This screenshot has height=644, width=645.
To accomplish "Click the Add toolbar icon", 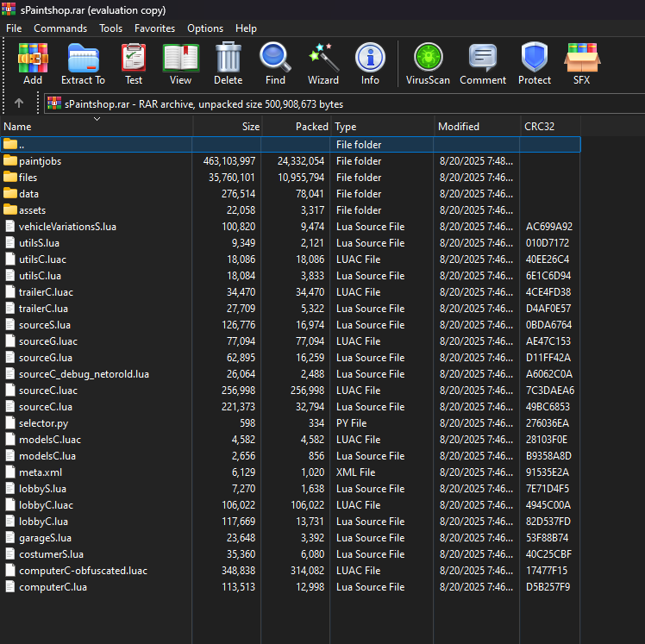I will pyautogui.click(x=33, y=58).
